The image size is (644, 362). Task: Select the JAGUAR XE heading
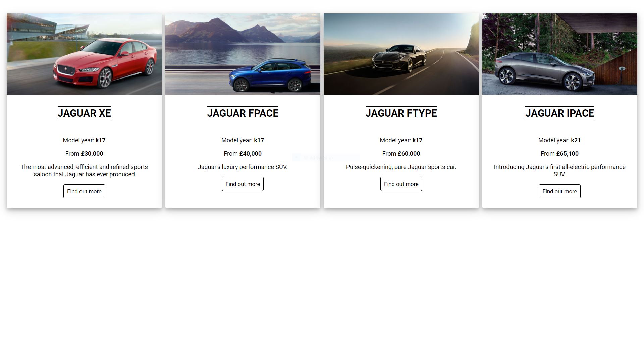[84, 113]
